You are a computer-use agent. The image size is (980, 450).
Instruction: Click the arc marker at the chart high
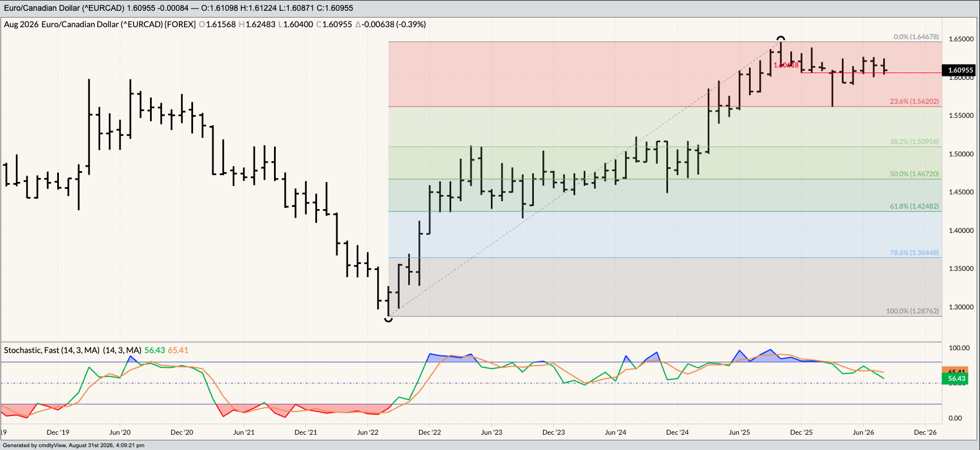(781, 39)
